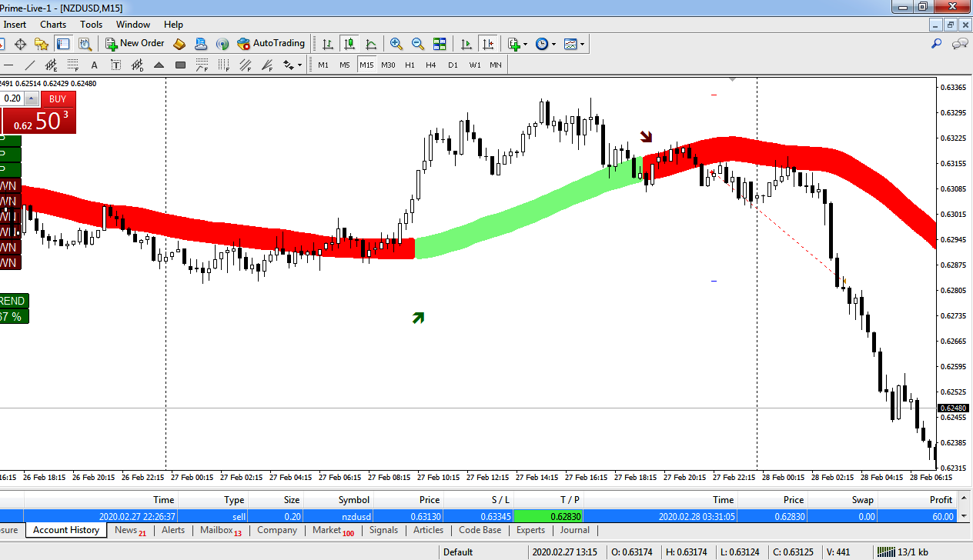Click the cloud hosting icon beside MetaEditor
The width and height of the screenshot is (973, 560).
(201, 44)
